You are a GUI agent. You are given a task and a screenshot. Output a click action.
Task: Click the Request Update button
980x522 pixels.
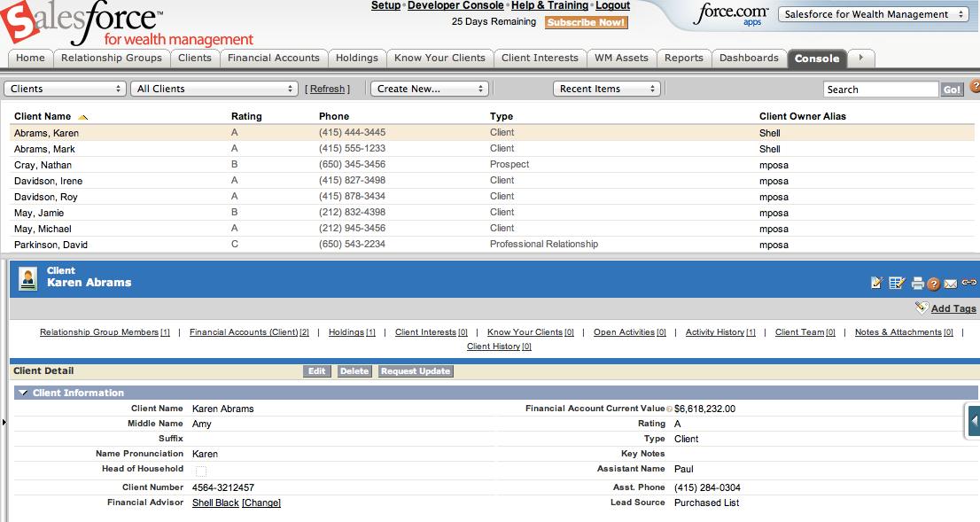coord(416,371)
